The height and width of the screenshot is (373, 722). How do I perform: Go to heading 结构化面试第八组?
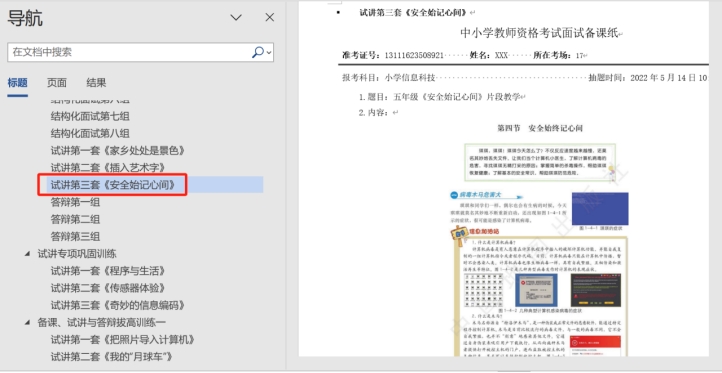(x=90, y=134)
